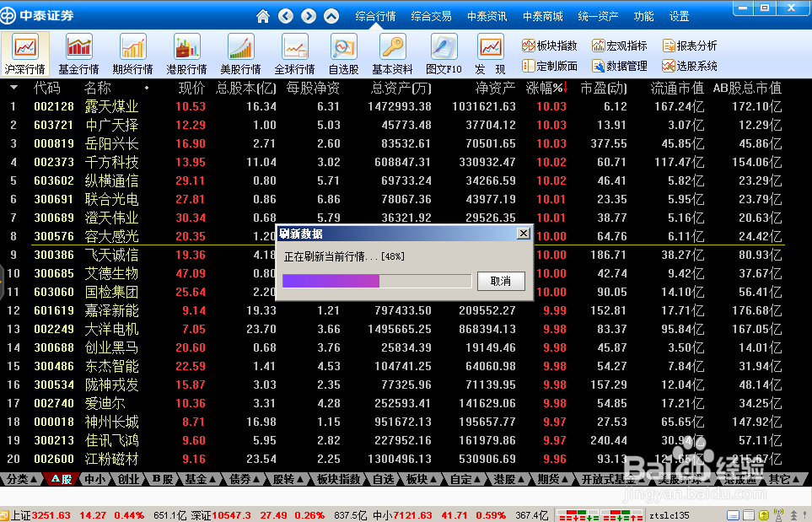
Task: Click the 报表分析 toolbar shortcut
Action: click(690, 46)
